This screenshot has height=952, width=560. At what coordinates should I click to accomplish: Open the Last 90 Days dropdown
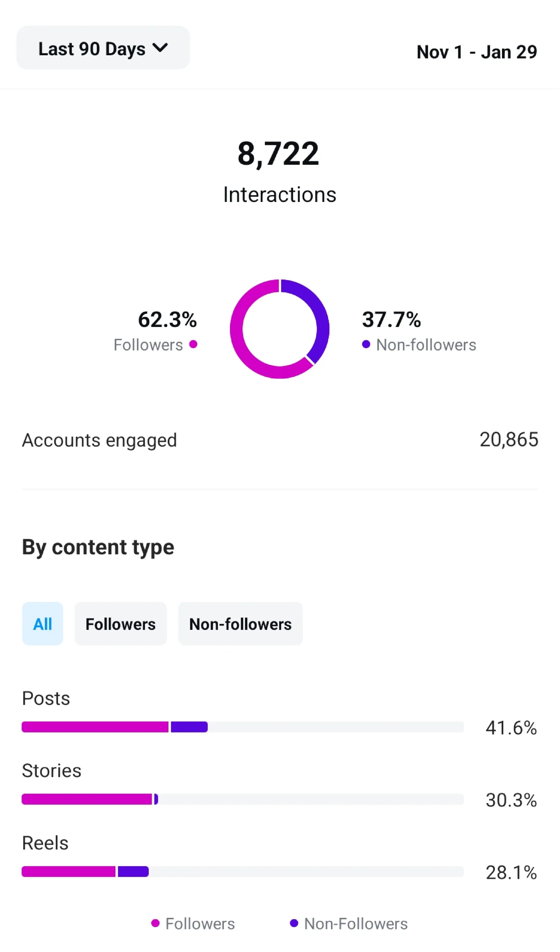pyautogui.click(x=103, y=48)
